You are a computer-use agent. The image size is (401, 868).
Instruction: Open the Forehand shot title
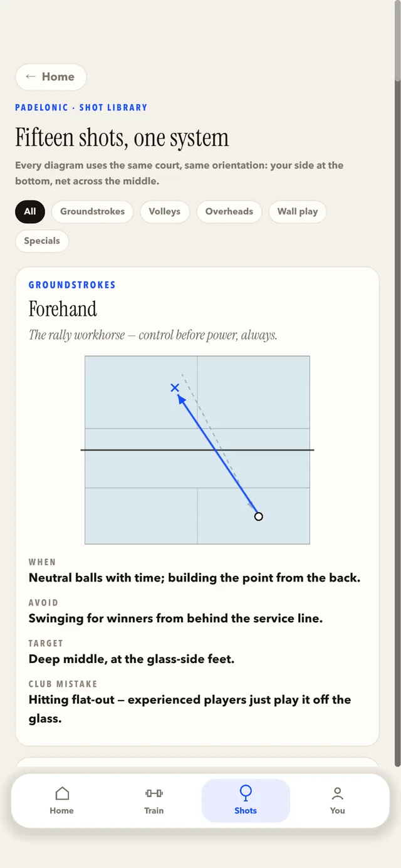(x=63, y=309)
